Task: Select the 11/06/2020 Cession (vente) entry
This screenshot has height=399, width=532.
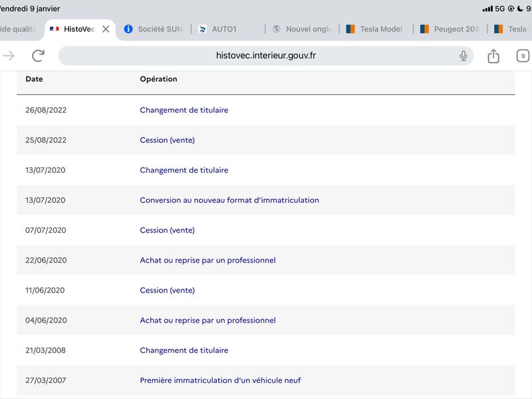Action: [x=168, y=291]
